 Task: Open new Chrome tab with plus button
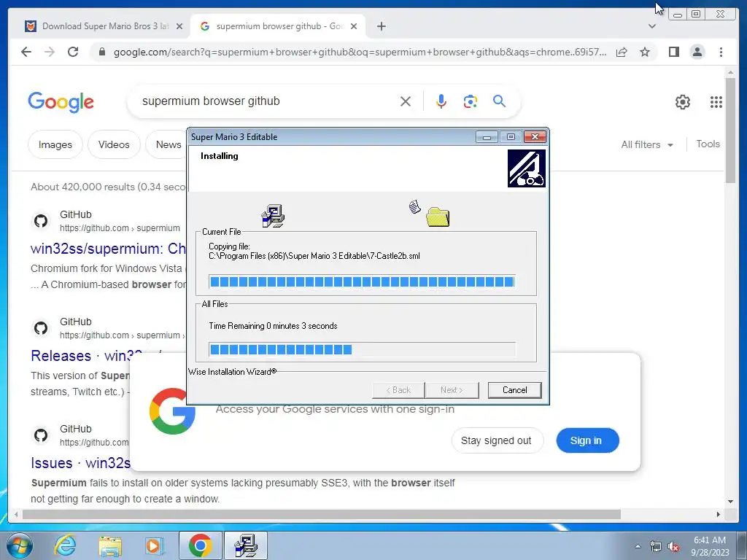pos(381,26)
